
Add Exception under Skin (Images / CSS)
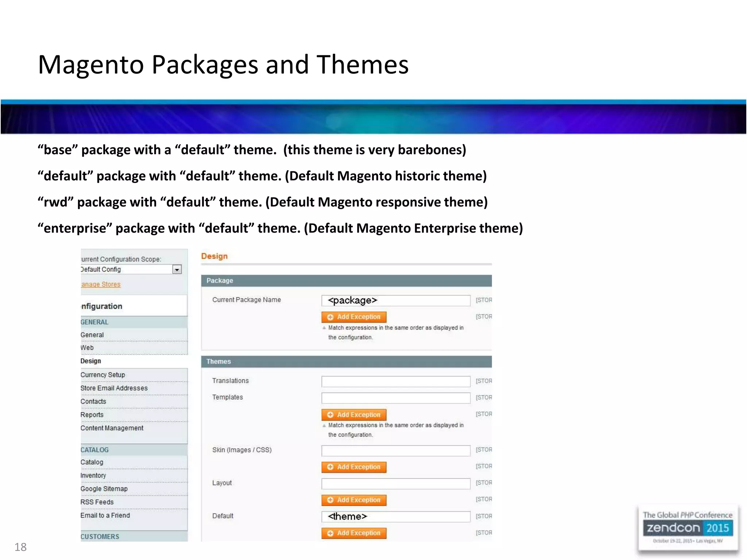tap(354, 467)
